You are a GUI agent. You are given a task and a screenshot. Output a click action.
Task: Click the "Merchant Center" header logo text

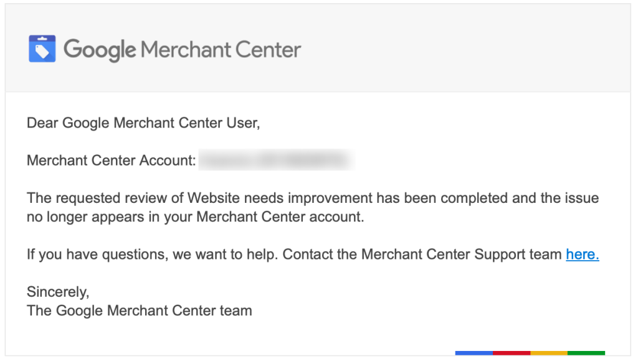[x=221, y=49]
